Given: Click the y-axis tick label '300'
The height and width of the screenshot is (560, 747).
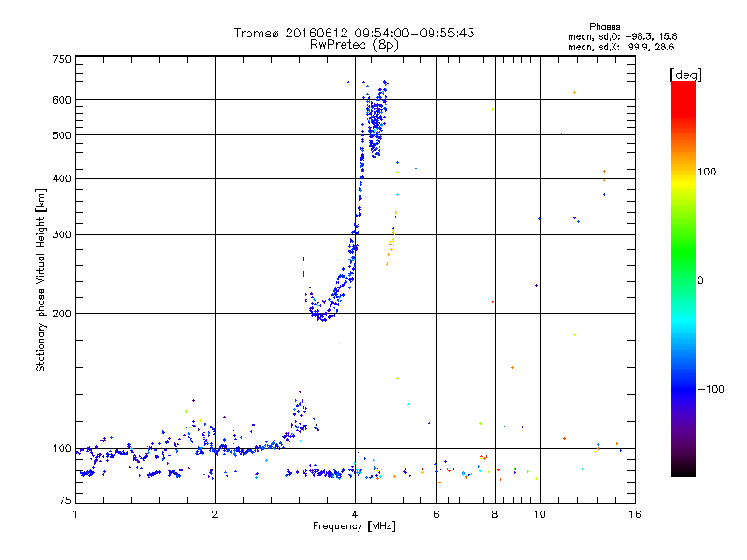Looking at the screenshot, I should (62, 235).
